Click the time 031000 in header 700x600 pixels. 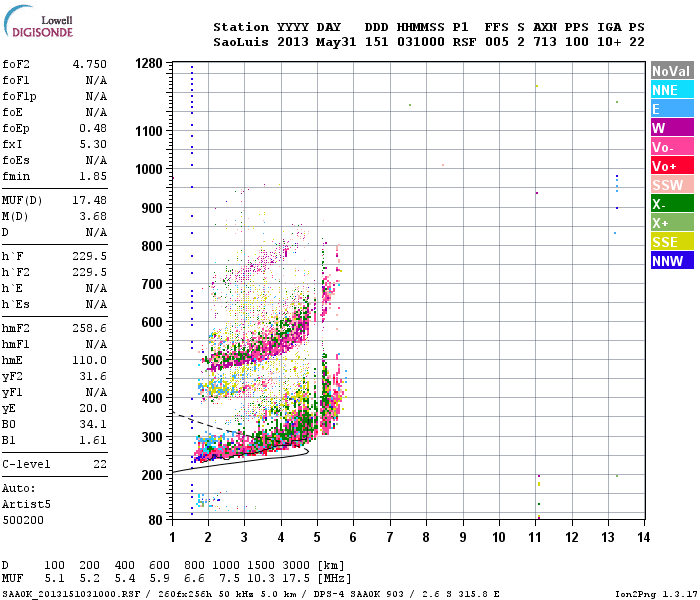coord(421,42)
